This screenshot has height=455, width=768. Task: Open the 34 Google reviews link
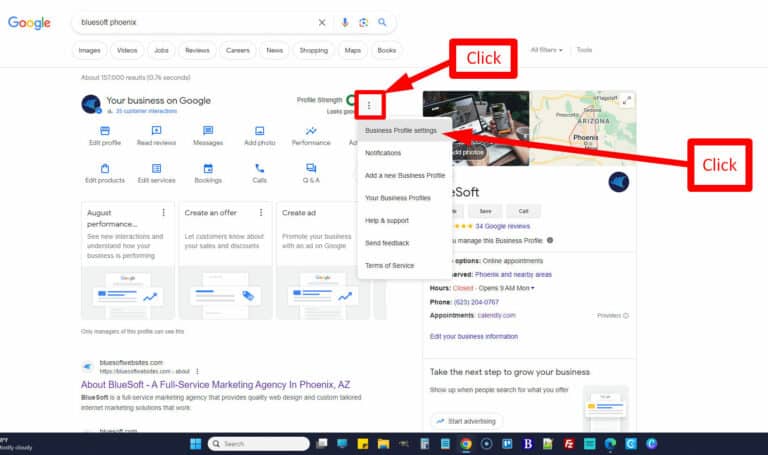[503, 226]
